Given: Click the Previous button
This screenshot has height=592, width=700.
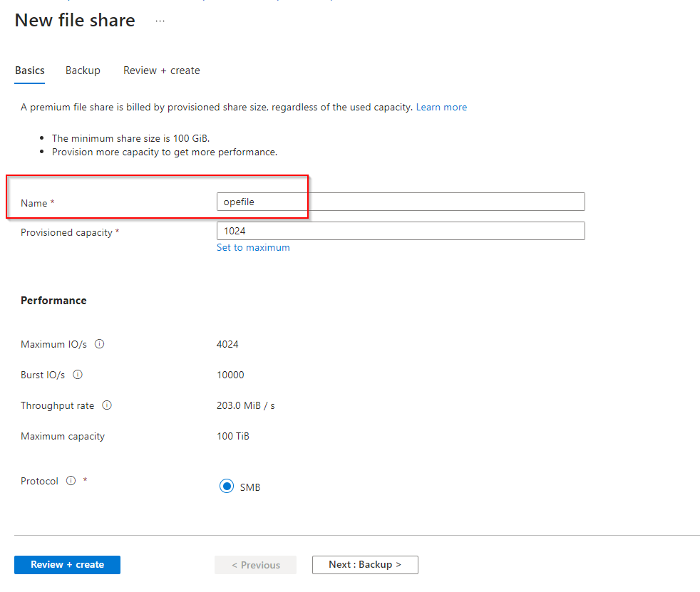Looking at the screenshot, I should tap(255, 565).
